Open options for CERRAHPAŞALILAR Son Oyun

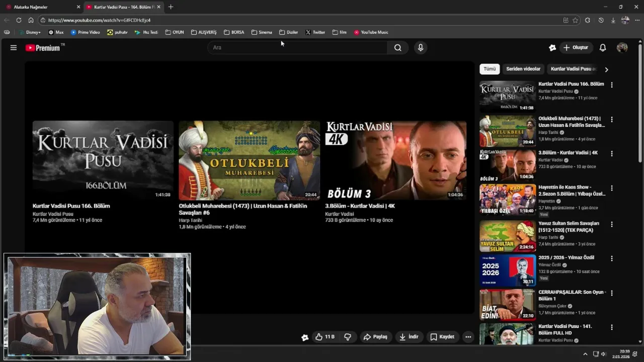[612, 293]
